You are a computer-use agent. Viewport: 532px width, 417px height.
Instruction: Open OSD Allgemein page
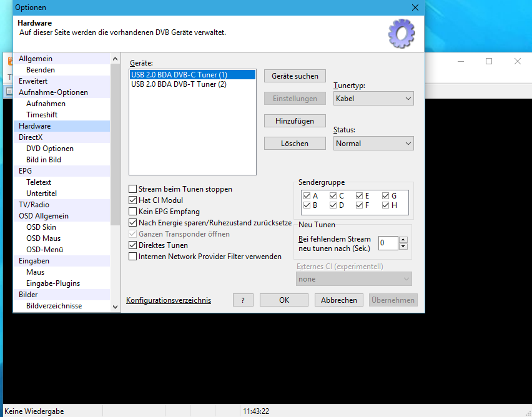(62, 216)
